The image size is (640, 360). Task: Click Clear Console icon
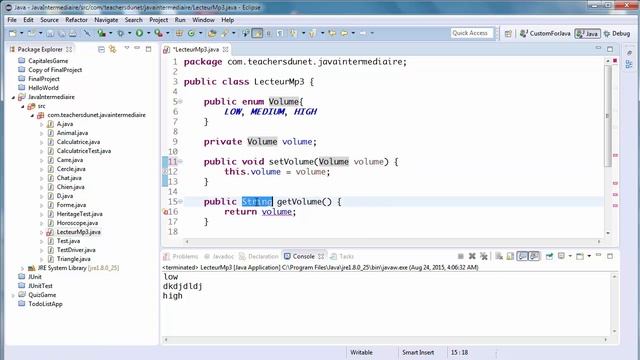pyautogui.click(x=499, y=256)
